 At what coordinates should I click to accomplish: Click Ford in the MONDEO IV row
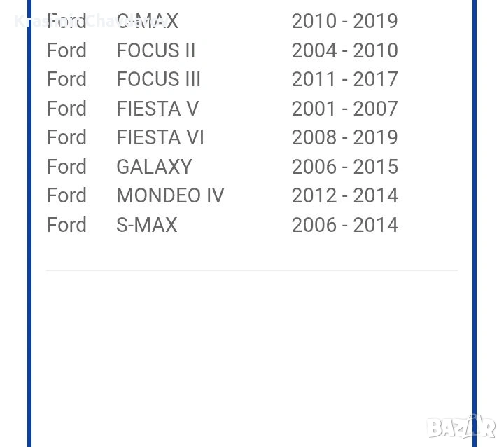(x=66, y=195)
